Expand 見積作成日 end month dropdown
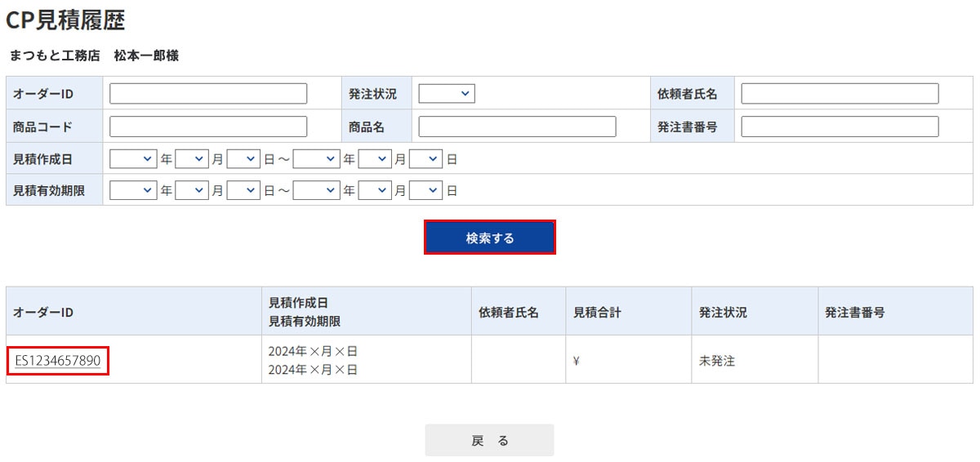This screenshot has height=462, width=980. pos(374,159)
